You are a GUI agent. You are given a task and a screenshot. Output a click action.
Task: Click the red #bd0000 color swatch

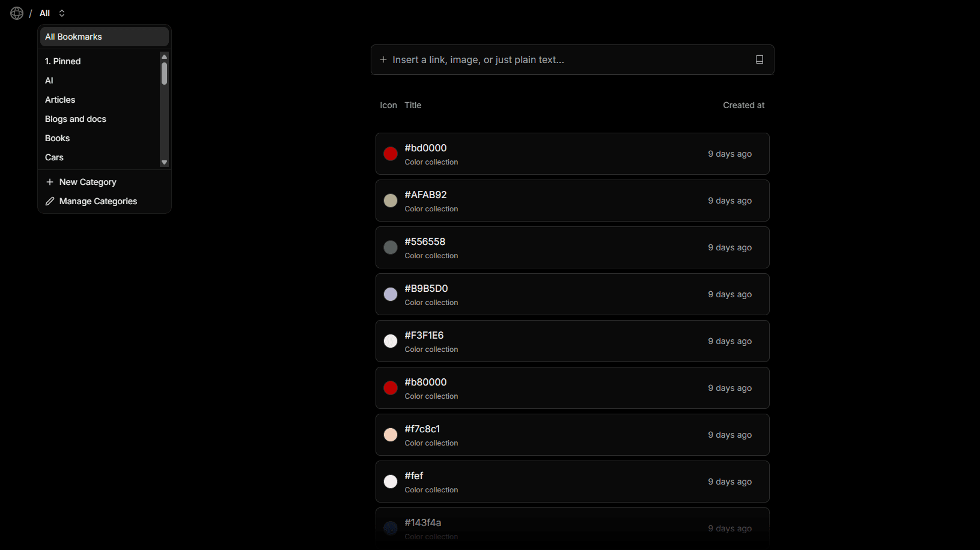pos(391,154)
